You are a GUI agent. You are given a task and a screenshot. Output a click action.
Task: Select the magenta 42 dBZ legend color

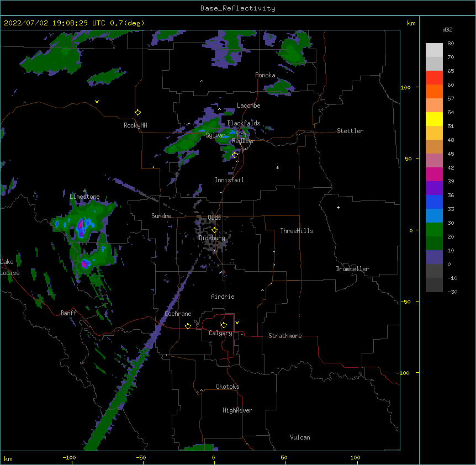click(x=434, y=174)
